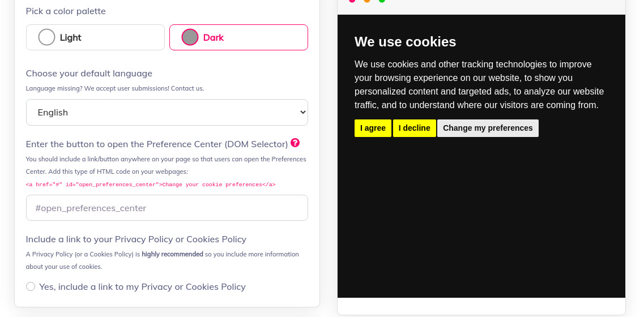Click the red dot in preview window header
This screenshot has width=644, height=317.
(352, 1)
